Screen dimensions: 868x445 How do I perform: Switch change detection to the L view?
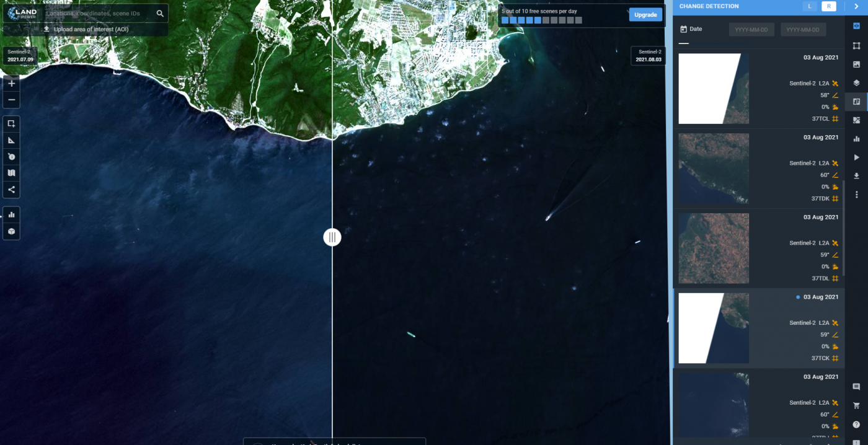coord(810,6)
